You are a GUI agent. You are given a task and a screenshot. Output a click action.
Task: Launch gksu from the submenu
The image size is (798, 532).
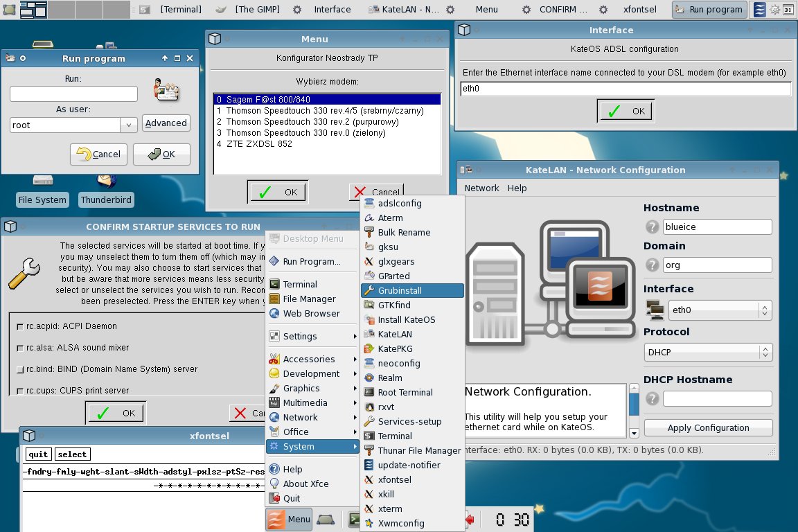tap(412, 247)
